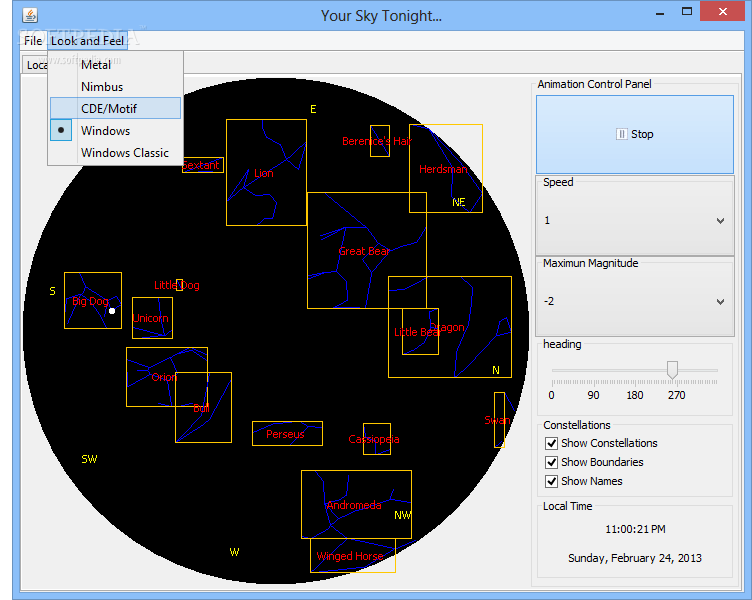Click the 90 heading tick label

(593, 395)
